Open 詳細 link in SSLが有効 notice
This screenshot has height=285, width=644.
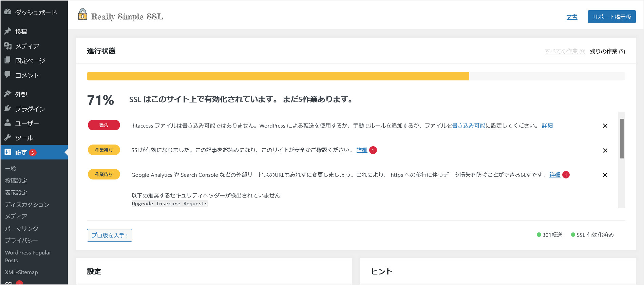[362, 150]
